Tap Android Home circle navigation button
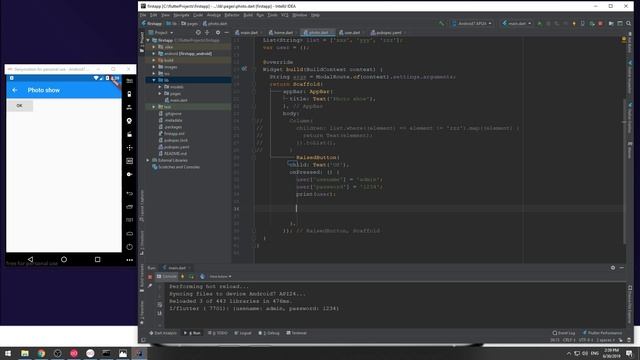The width and height of the screenshot is (640, 360). [64, 260]
